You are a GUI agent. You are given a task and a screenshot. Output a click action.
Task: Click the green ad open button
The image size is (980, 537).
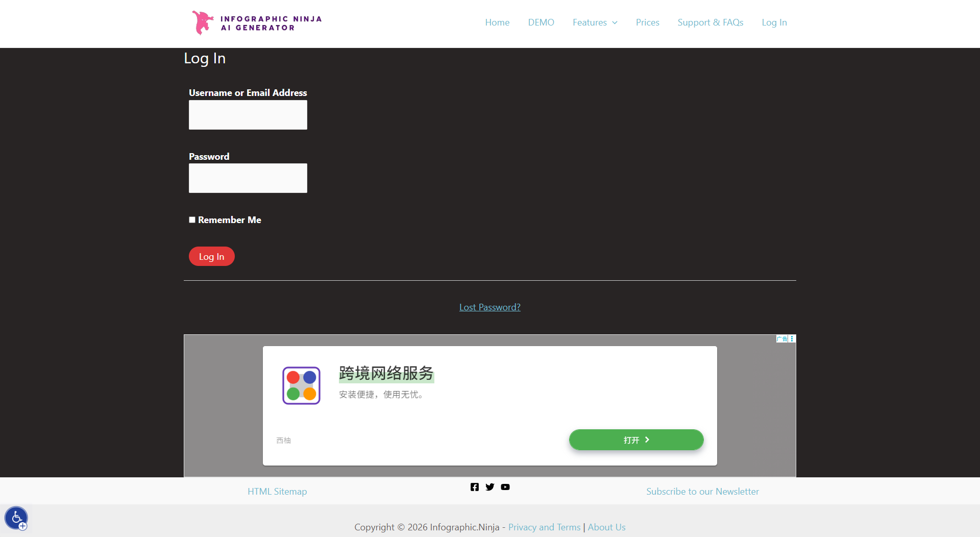pyautogui.click(x=636, y=440)
